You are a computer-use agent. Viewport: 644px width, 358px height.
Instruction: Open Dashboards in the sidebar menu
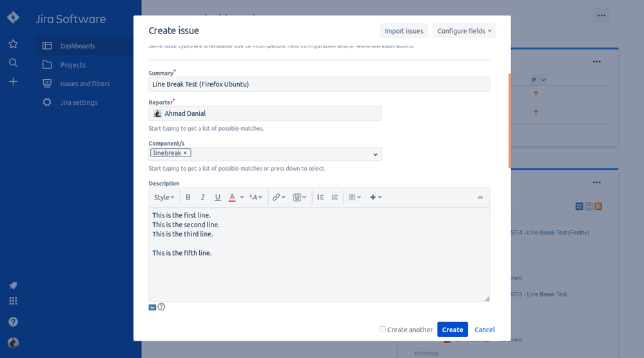click(84, 46)
